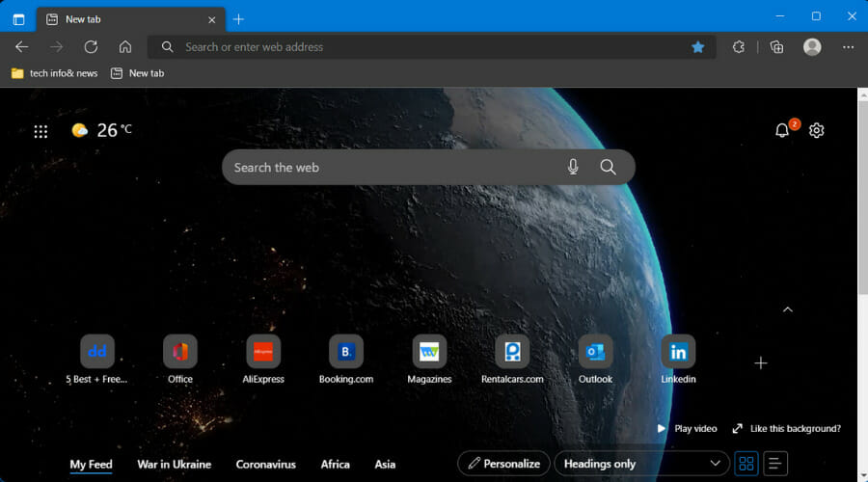
Task: Minimize the browser window
Action: point(780,16)
